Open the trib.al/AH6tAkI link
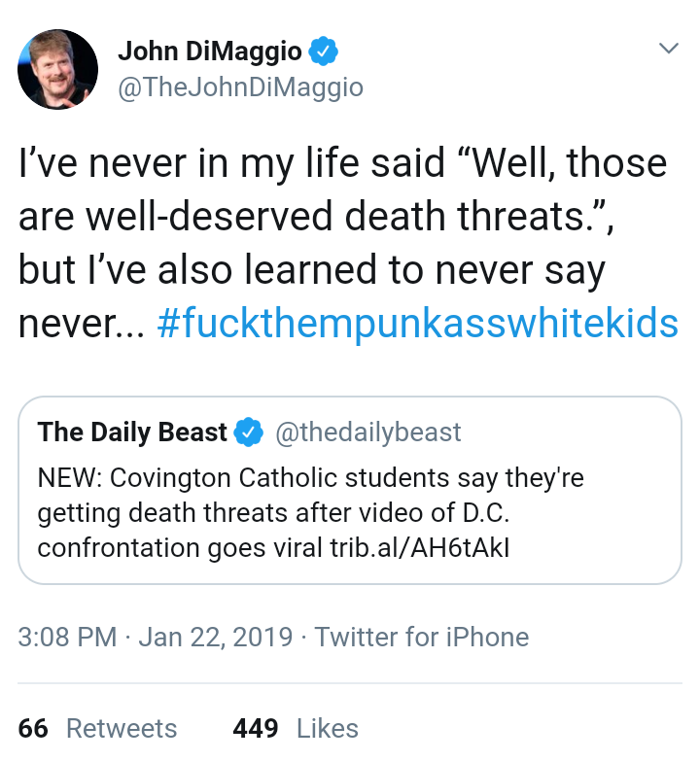This screenshot has height=761, width=700. pos(420,548)
